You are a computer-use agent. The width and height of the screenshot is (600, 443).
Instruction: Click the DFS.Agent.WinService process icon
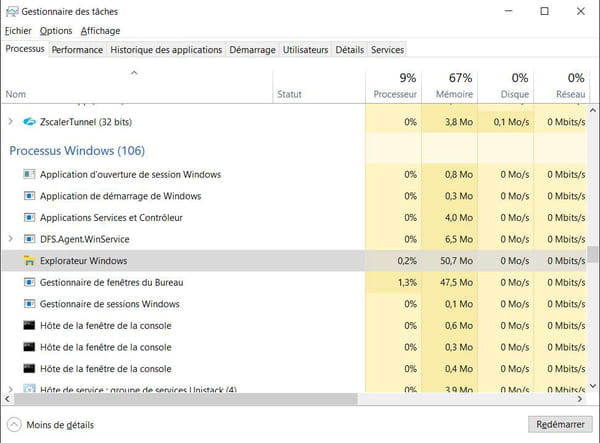coord(29,239)
